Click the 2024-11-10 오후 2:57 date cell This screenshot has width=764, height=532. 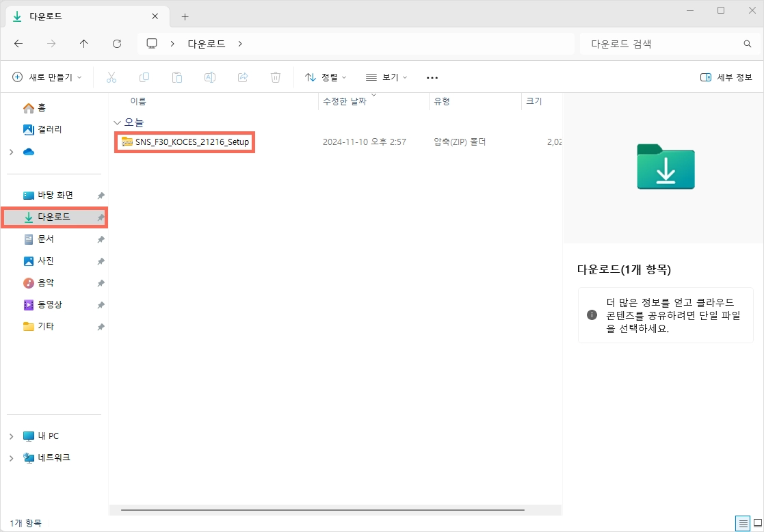click(x=365, y=142)
